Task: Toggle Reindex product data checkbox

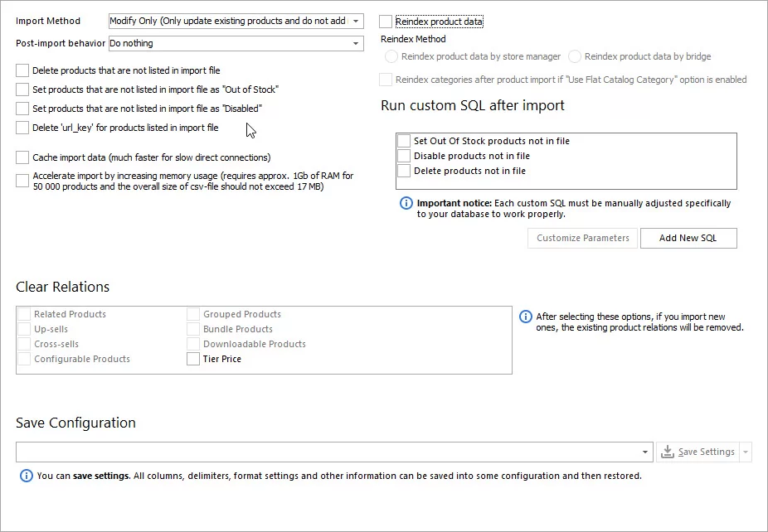Action: tap(386, 22)
